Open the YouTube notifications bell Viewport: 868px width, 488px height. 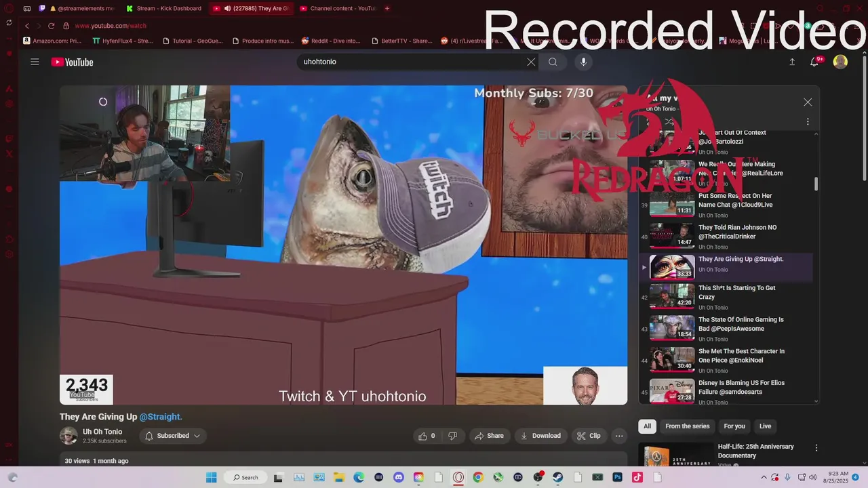[x=815, y=62]
